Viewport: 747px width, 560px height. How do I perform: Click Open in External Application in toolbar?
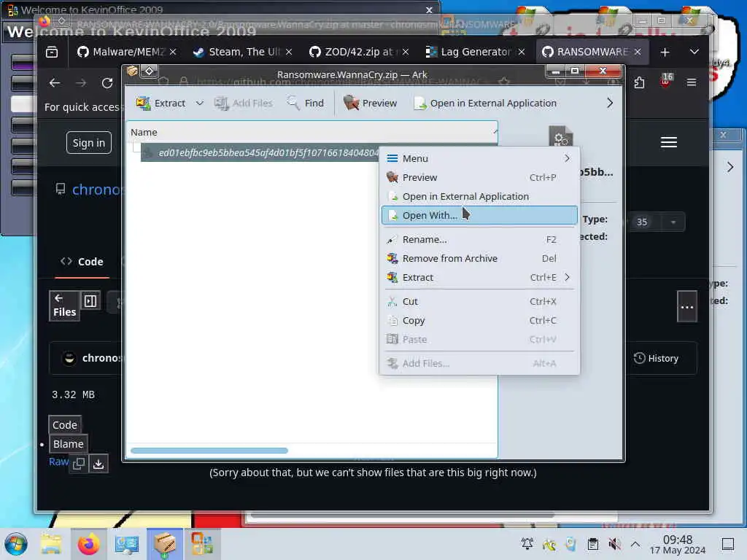pyautogui.click(x=485, y=103)
